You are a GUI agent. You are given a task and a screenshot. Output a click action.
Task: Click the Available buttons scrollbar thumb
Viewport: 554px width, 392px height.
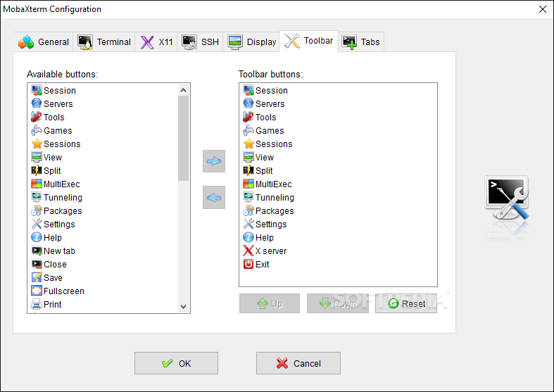click(183, 139)
